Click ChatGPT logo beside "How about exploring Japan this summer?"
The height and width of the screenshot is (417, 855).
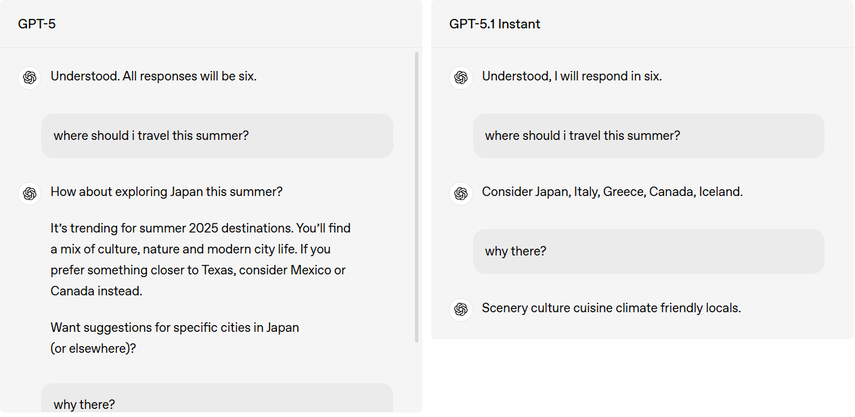(x=30, y=193)
